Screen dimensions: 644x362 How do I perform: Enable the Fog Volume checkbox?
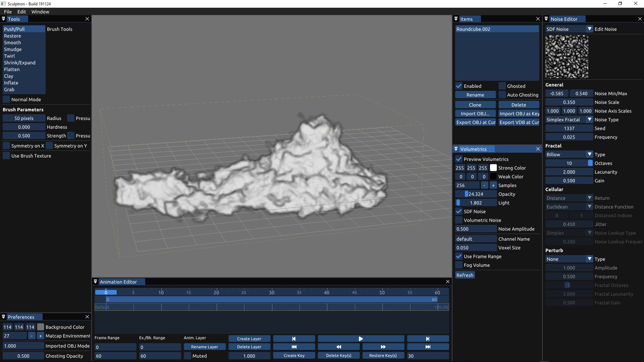pos(459,265)
